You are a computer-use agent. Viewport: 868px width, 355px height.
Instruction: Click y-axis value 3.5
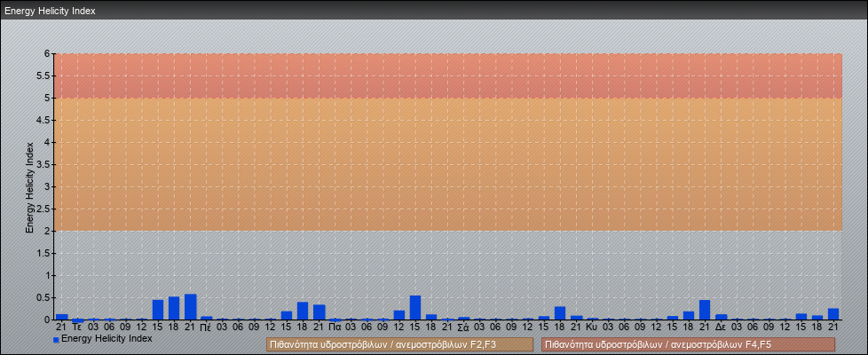click(x=45, y=164)
